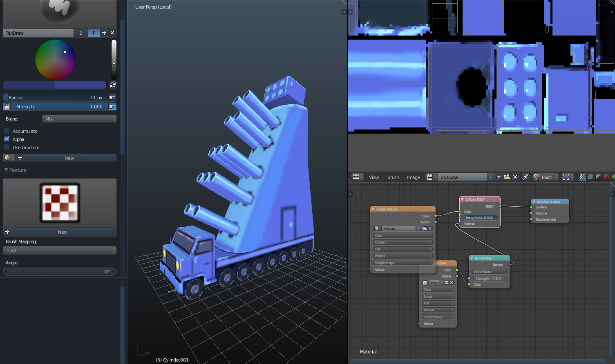
Task: Collapse the Diffuse BSDF node
Action: pos(463,199)
